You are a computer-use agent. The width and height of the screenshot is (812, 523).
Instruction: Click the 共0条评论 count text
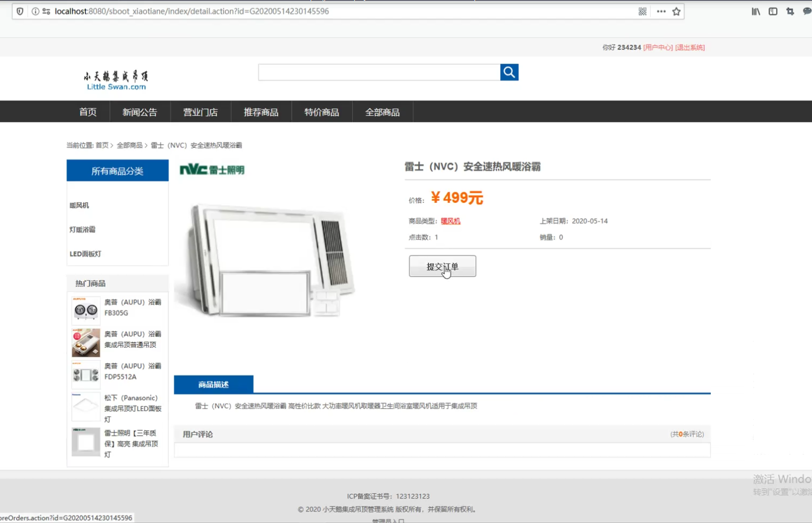pyautogui.click(x=687, y=434)
